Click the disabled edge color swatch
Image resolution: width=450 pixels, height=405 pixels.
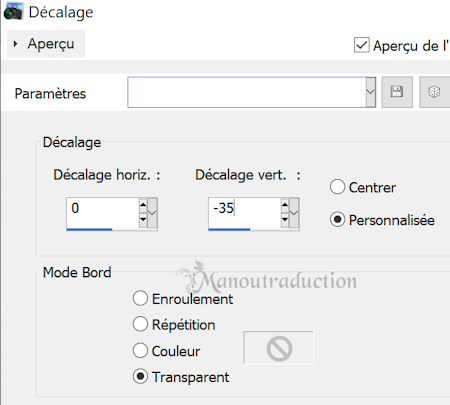[x=279, y=348]
